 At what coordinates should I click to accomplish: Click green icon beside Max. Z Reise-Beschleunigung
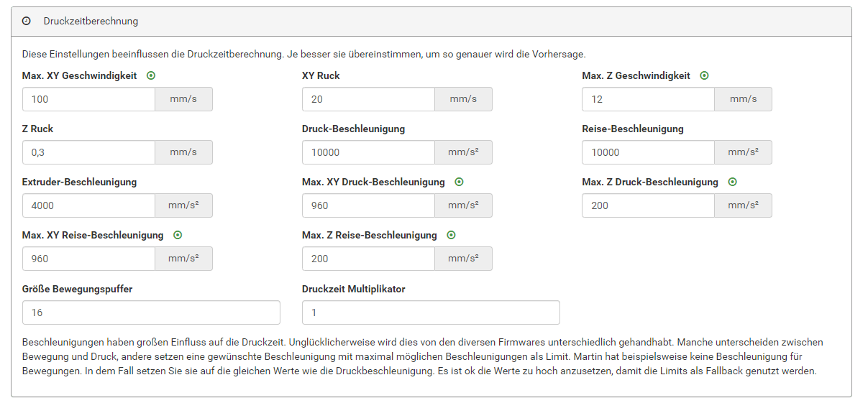click(x=451, y=235)
